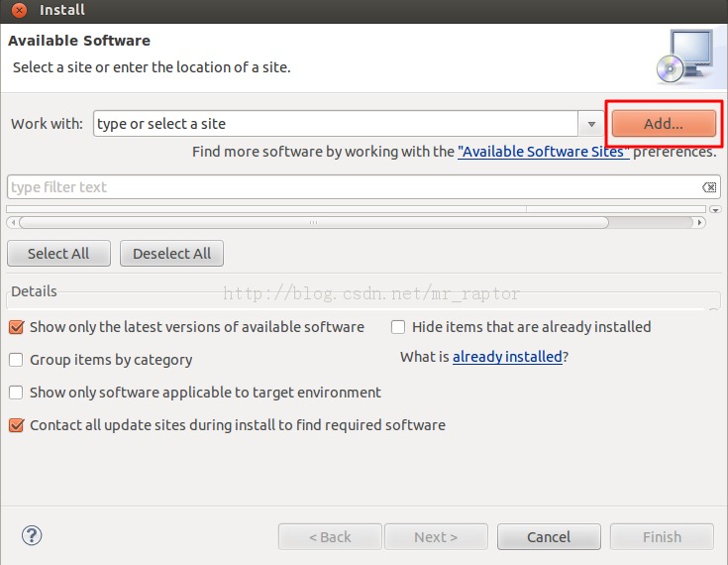Click the help question mark icon
The width and height of the screenshot is (728, 565).
point(32,535)
